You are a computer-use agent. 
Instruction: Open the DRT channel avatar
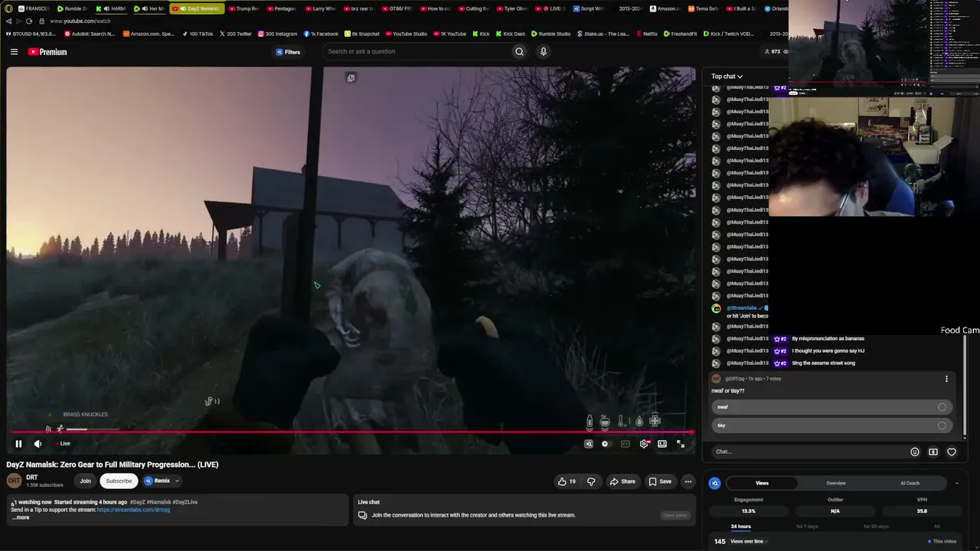point(14,481)
